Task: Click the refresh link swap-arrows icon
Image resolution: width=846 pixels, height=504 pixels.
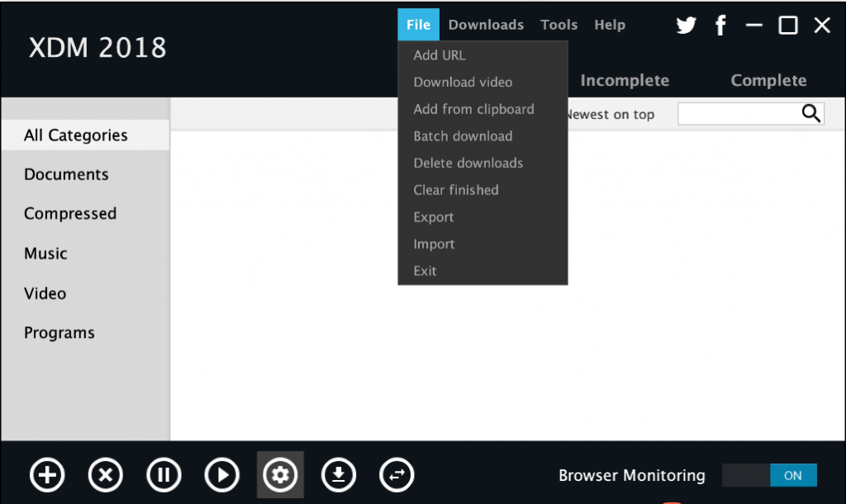Action: point(397,475)
